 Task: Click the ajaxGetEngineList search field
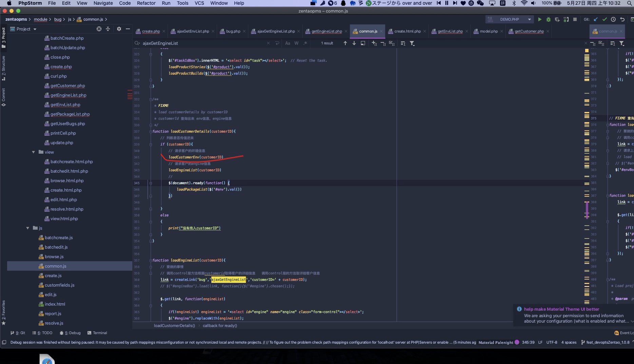(x=204, y=43)
